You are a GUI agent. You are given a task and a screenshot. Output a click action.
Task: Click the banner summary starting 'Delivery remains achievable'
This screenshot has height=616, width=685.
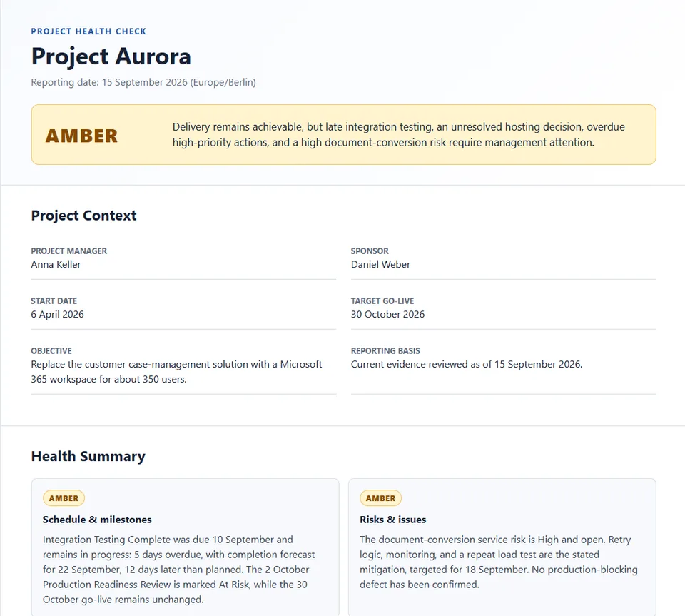click(398, 135)
